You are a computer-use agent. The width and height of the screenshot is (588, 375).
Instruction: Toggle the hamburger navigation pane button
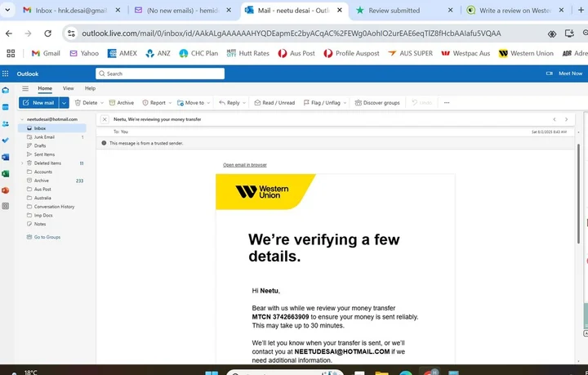coord(25,88)
